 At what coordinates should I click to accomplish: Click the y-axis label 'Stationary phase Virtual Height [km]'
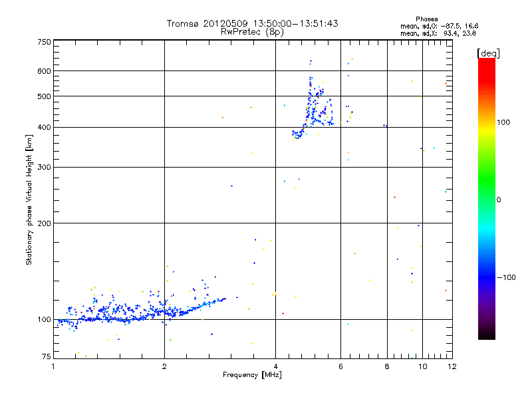29,199
